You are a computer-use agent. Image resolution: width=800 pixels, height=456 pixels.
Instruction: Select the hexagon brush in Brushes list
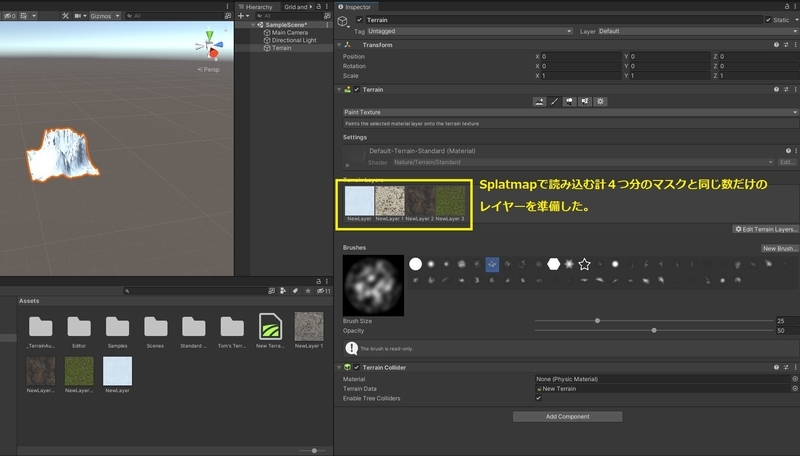[554, 264]
